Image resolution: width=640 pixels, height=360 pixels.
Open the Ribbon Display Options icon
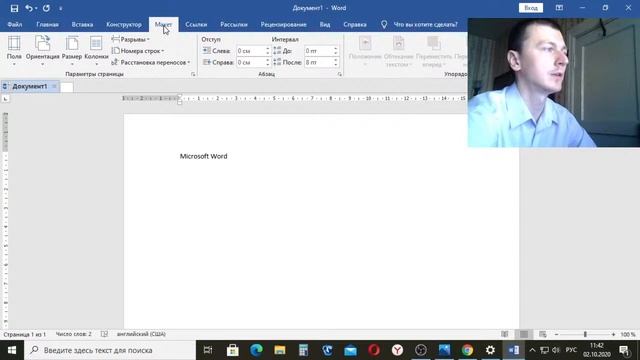pos(559,8)
